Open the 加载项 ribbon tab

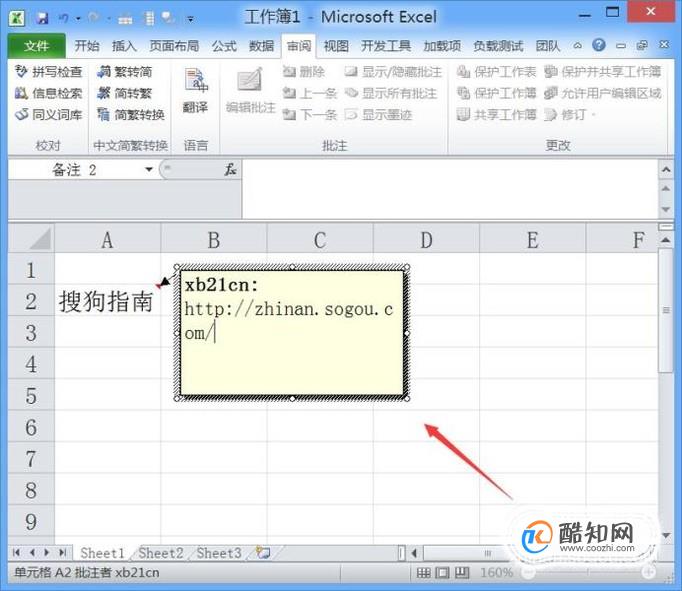tap(442, 46)
